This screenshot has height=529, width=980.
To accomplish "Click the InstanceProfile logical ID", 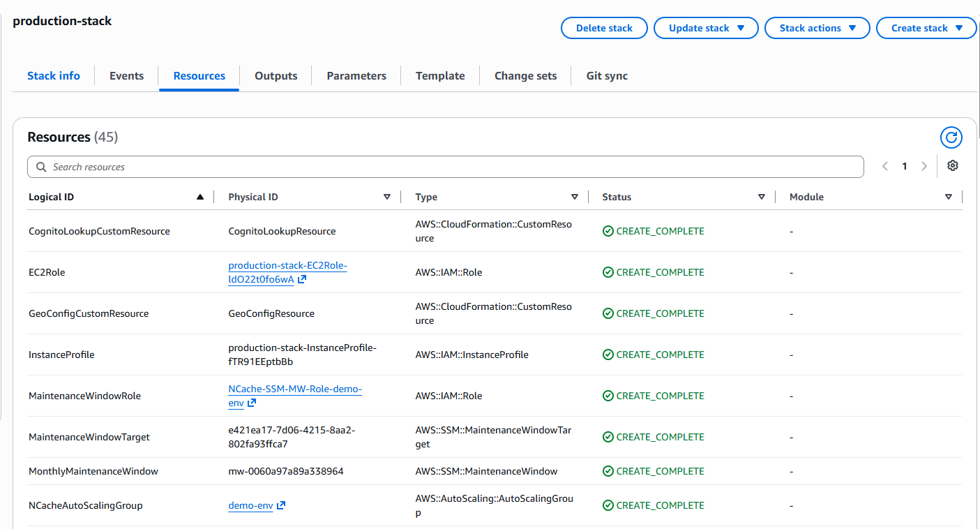I will 61,355.
